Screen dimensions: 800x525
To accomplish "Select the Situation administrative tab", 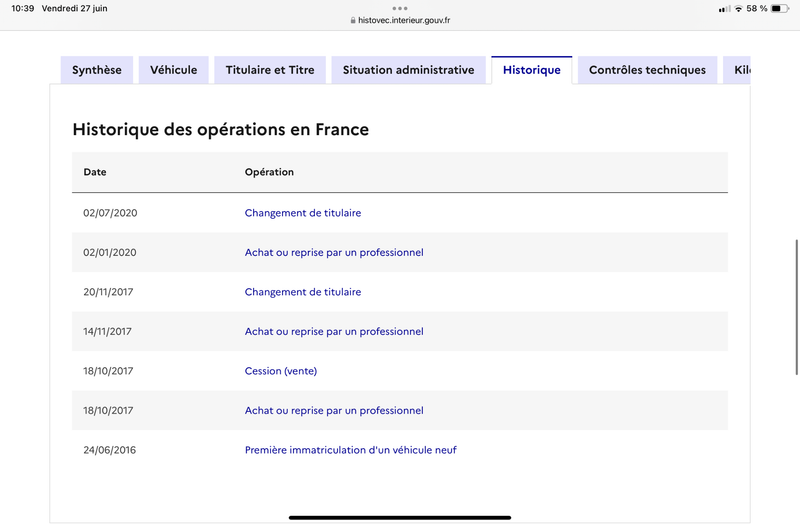I will pyautogui.click(x=409, y=70).
